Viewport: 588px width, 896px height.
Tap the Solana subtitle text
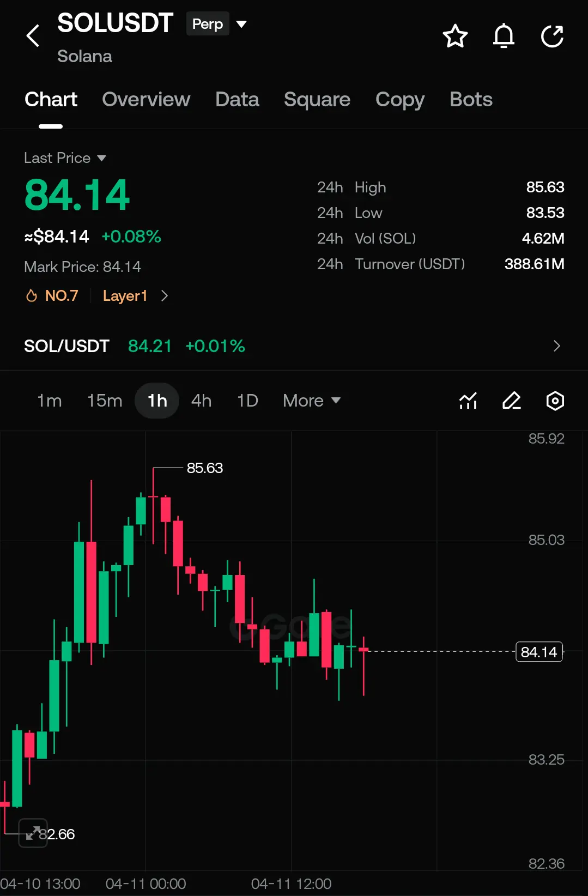point(84,56)
